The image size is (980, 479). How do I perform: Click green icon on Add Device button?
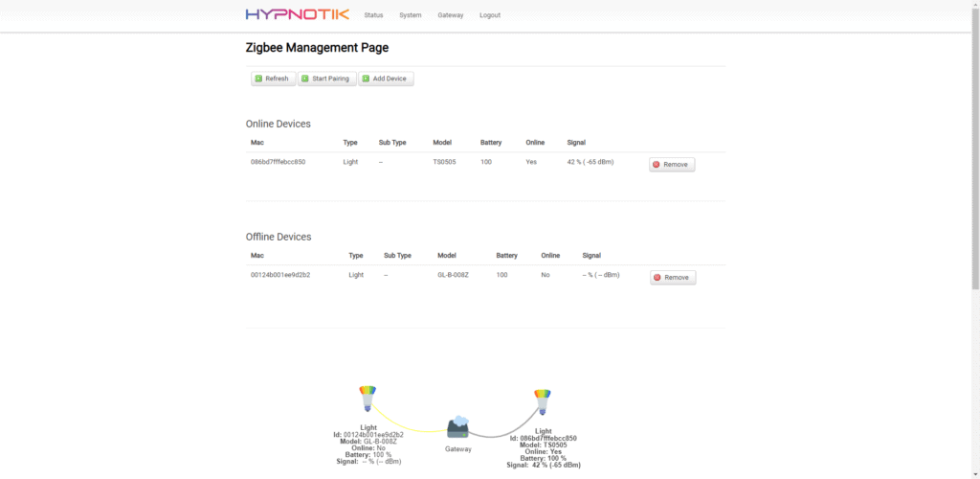[x=366, y=79]
